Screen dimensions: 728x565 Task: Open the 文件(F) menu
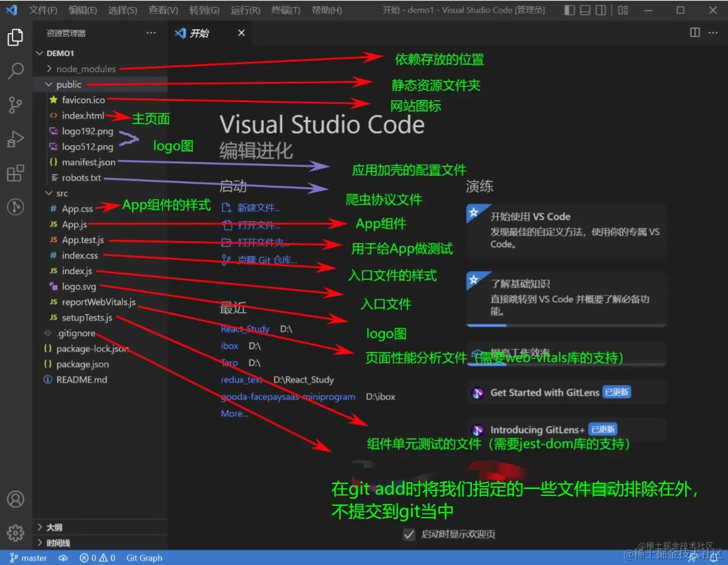(x=43, y=10)
